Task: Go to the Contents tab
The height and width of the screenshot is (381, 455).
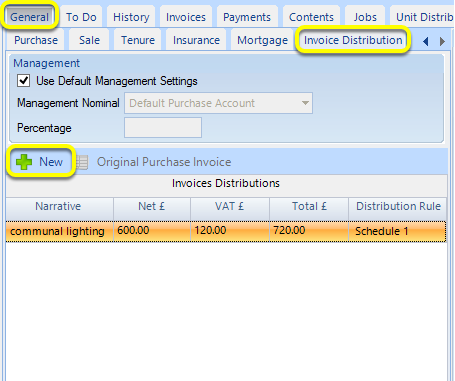Action: (311, 17)
